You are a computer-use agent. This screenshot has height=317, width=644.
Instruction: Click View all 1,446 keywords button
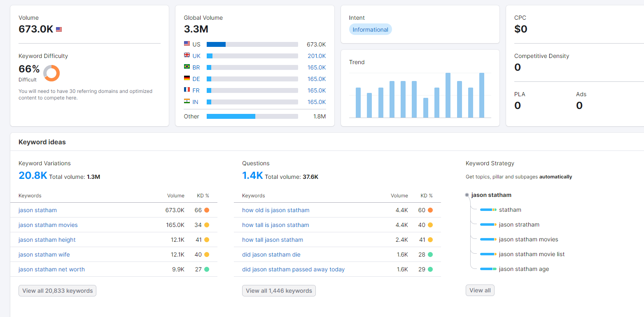click(279, 291)
